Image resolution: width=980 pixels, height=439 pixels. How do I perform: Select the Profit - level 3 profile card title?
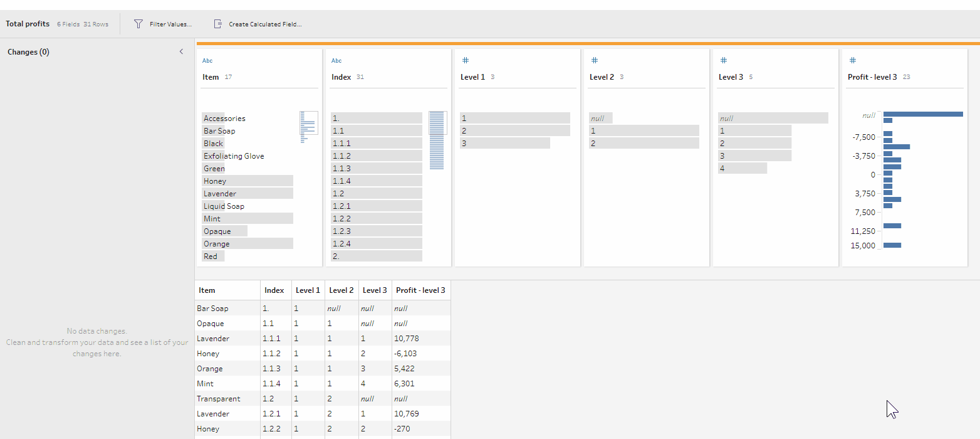click(x=872, y=77)
